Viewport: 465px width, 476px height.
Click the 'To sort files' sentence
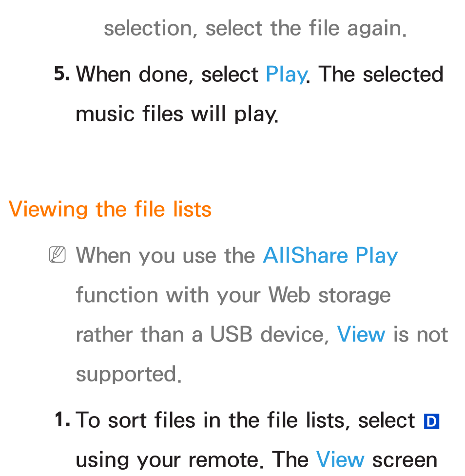(x=245, y=421)
